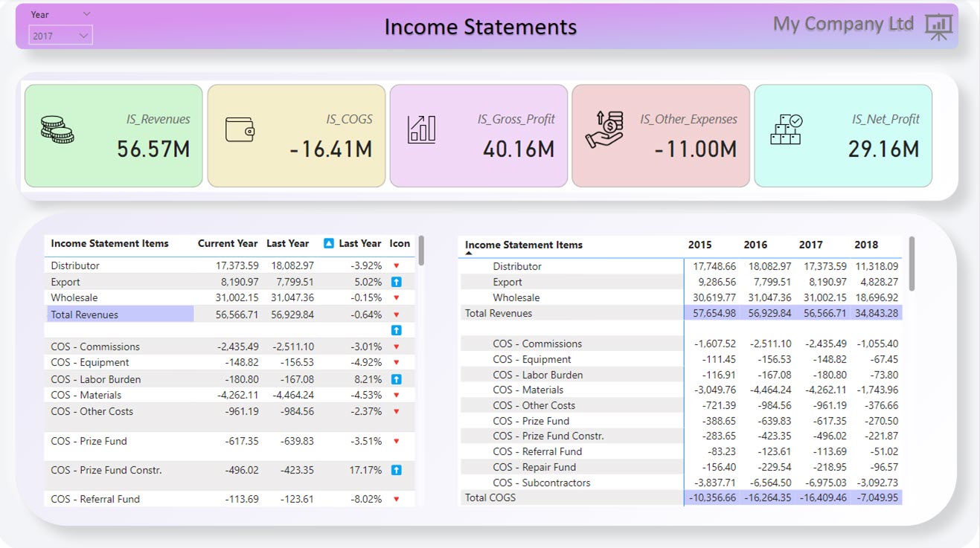The image size is (980, 548).
Task: Sort by the Current Year column header
Action: pyautogui.click(x=228, y=243)
